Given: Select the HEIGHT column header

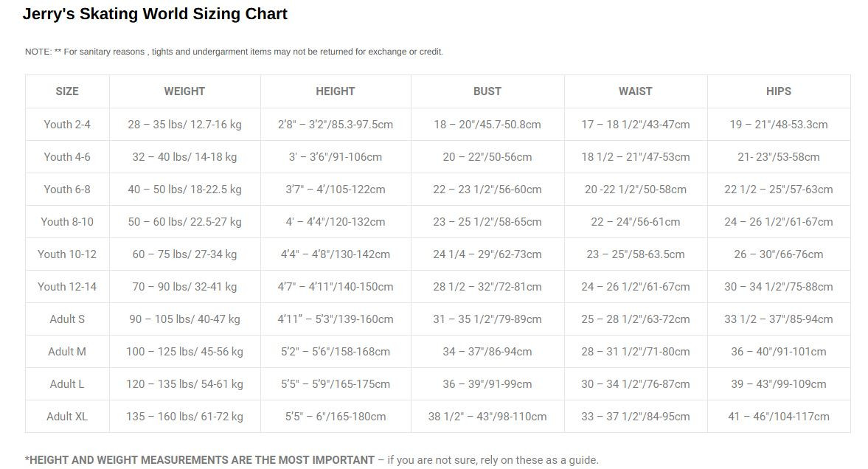Looking at the screenshot, I should [x=336, y=91].
